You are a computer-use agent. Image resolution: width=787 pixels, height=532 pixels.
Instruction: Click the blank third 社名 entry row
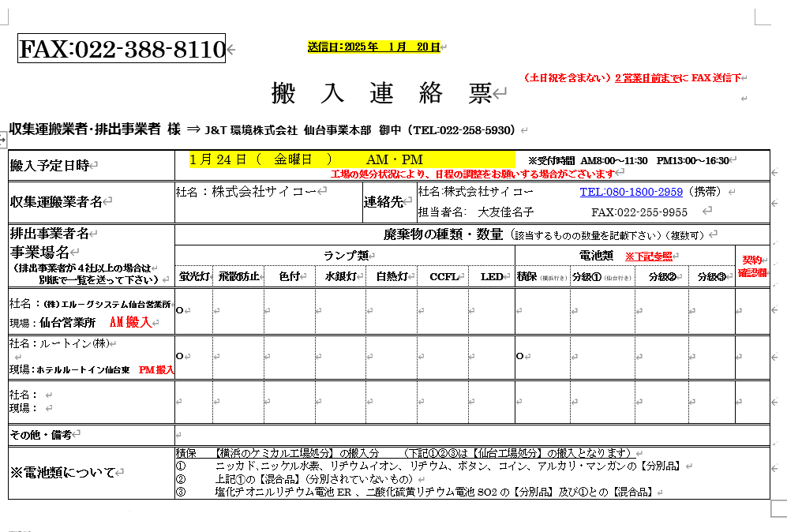91,401
